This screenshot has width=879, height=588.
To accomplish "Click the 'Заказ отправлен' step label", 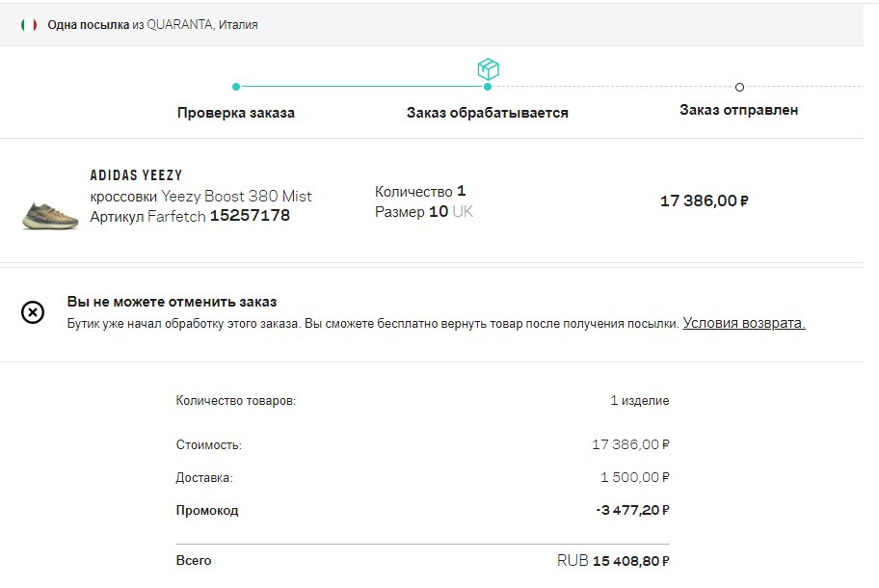I will coord(739,110).
